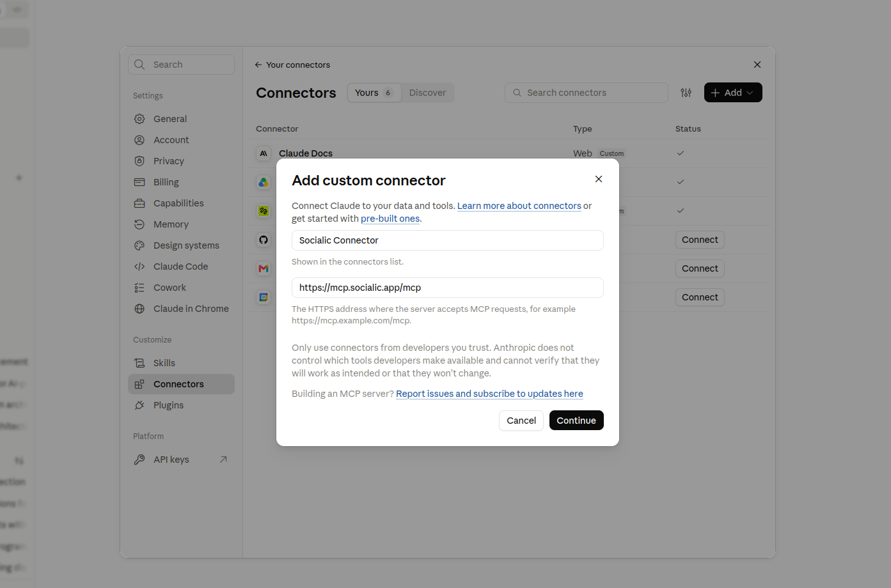Click back arrow to Your connectors
This screenshot has height=588, width=891.
tap(258, 65)
